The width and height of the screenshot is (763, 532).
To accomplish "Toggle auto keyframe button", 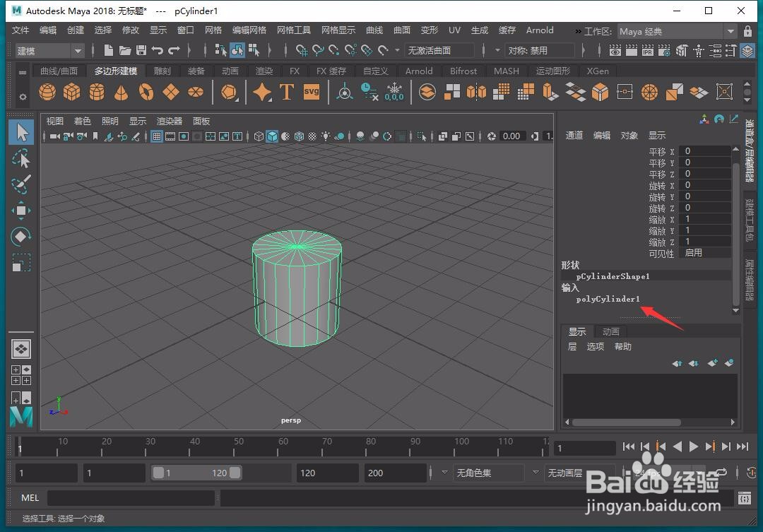I will [x=751, y=472].
